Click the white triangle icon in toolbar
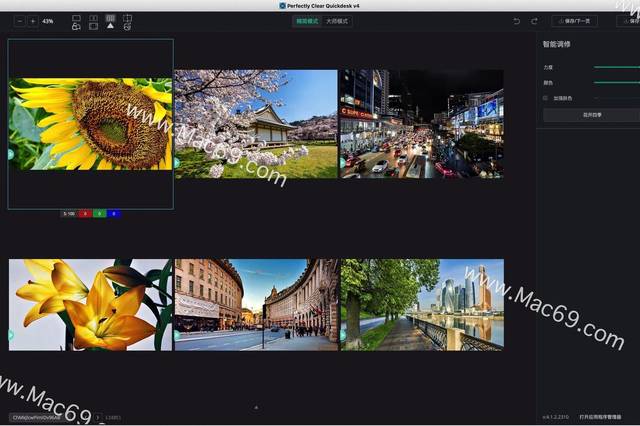Screen dimensions: 640x426 [x=110, y=26]
